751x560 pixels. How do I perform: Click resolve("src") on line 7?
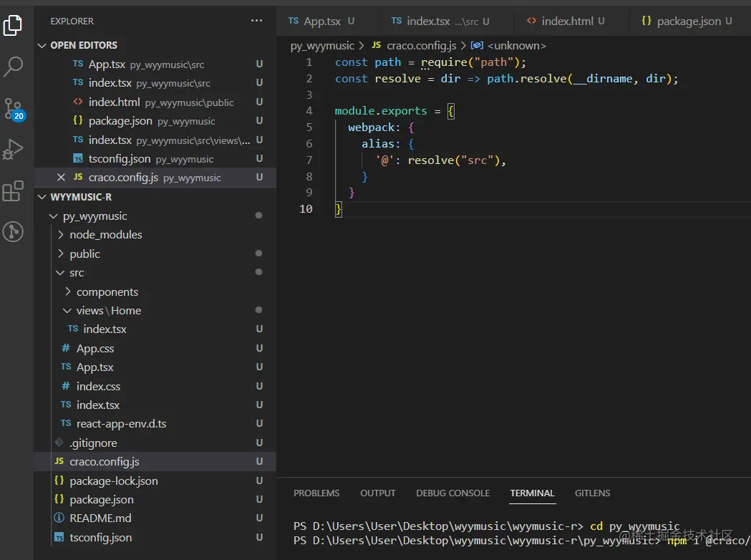coord(454,160)
